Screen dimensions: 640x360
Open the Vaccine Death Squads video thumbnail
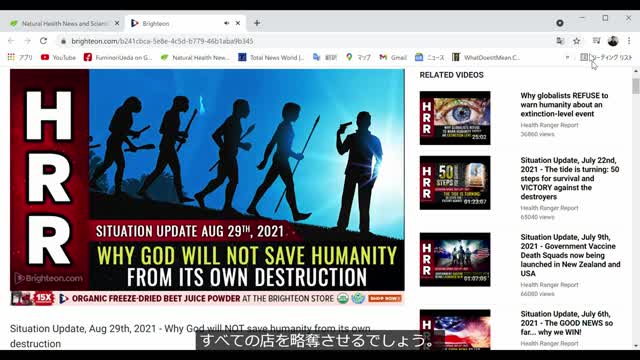coord(455,260)
